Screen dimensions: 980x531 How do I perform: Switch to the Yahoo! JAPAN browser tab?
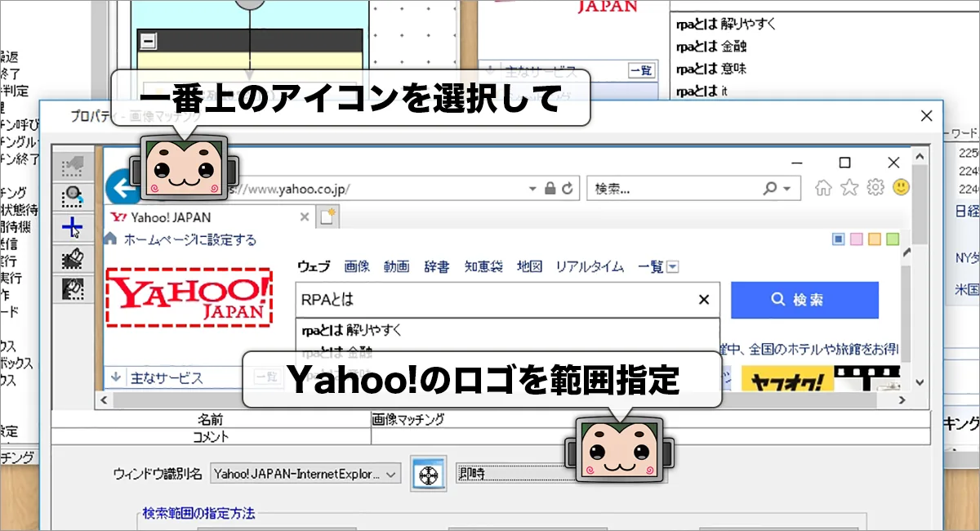click(211, 217)
